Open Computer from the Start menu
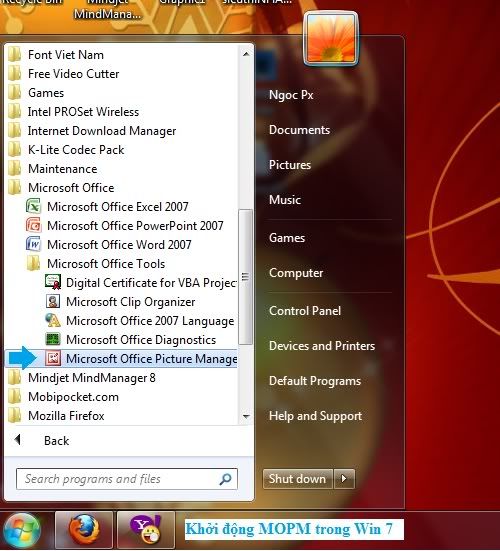This screenshot has height=551, width=500. point(296,273)
